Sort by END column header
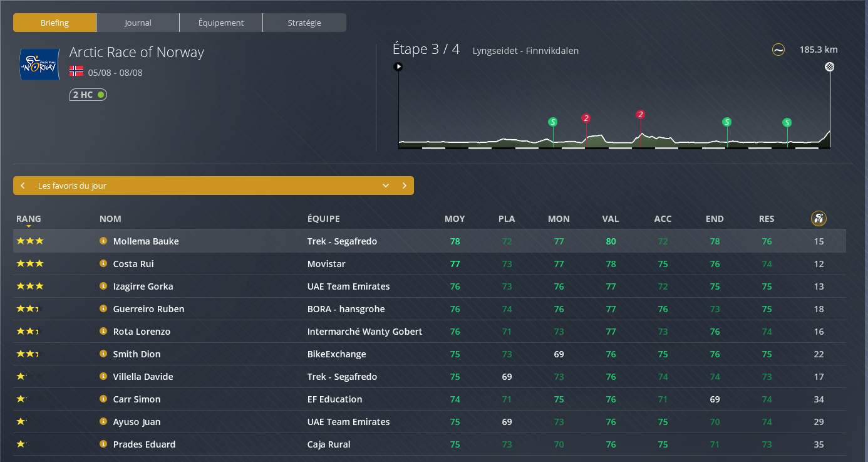 coord(715,219)
